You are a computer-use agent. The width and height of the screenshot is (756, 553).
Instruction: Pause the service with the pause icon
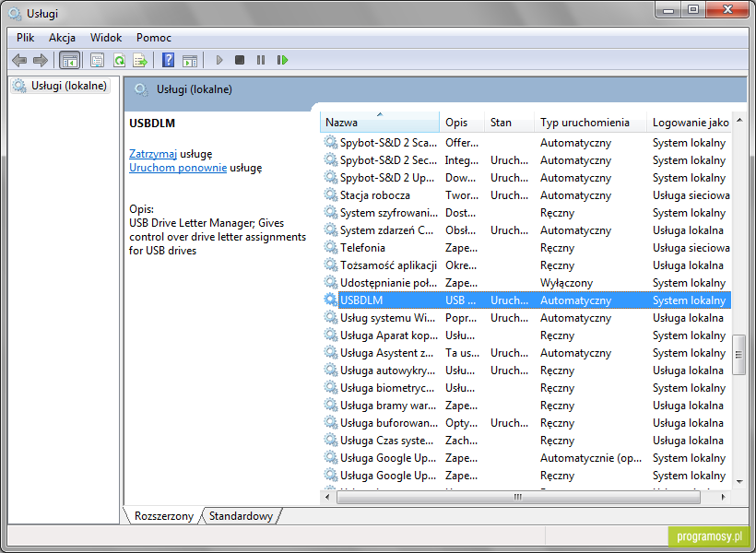pos(261,60)
